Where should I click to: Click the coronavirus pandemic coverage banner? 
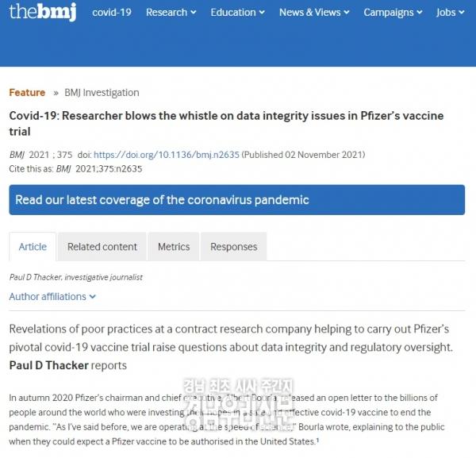pos(236,200)
